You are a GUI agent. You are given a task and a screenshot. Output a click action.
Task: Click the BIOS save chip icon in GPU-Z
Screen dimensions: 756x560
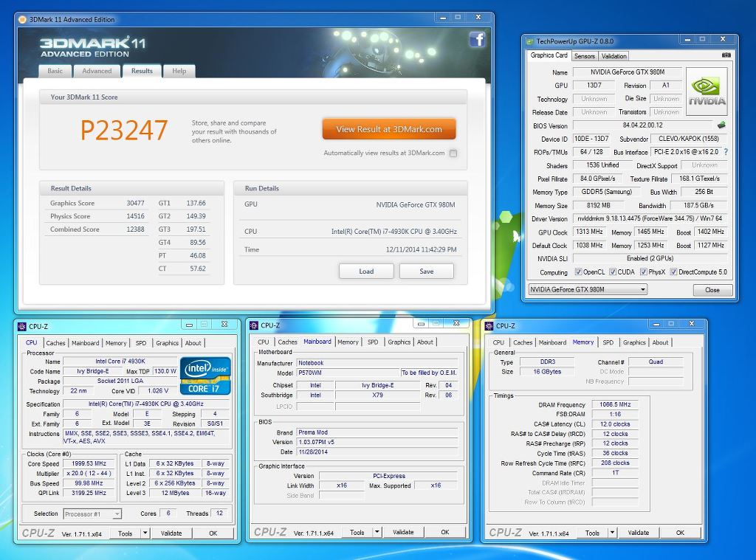721,125
